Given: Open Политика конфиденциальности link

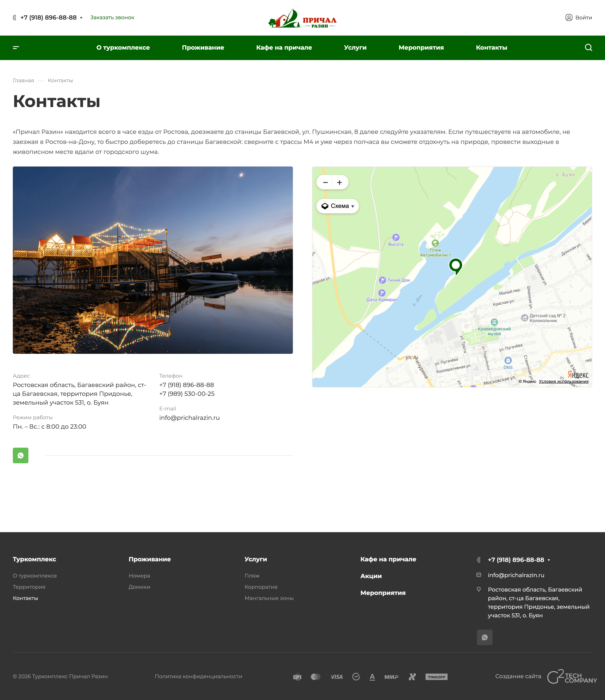Looking at the screenshot, I should 198,676.
